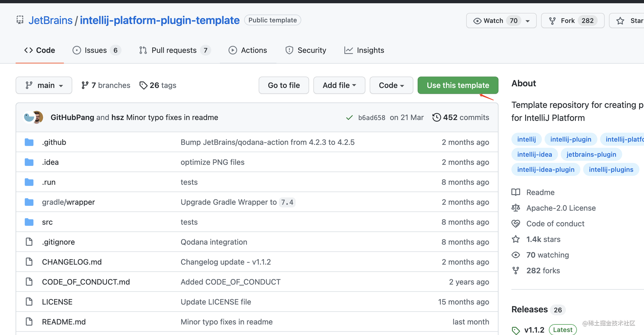Open the .run folder
The height and width of the screenshot is (335, 644).
pyautogui.click(x=49, y=182)
